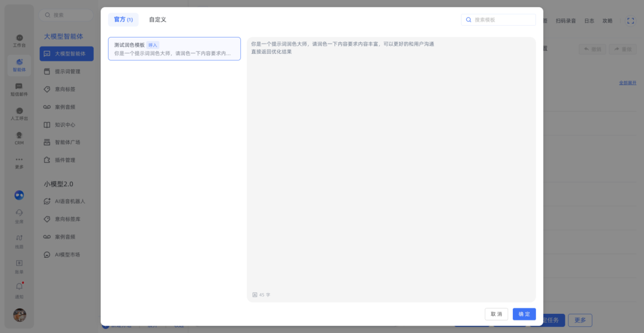Click the user avatar at bottom left
This screenshot has width=644, height=333.
pos(20,315)
